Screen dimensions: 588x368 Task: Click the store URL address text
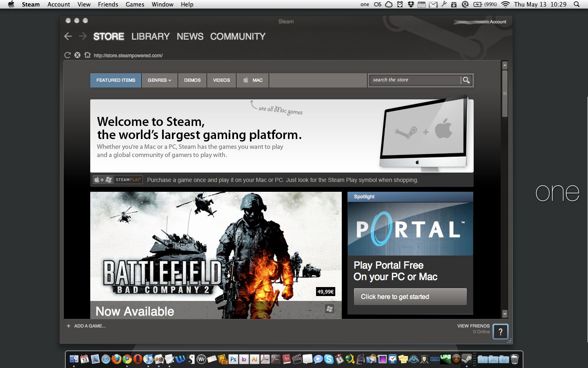(128, 56)
